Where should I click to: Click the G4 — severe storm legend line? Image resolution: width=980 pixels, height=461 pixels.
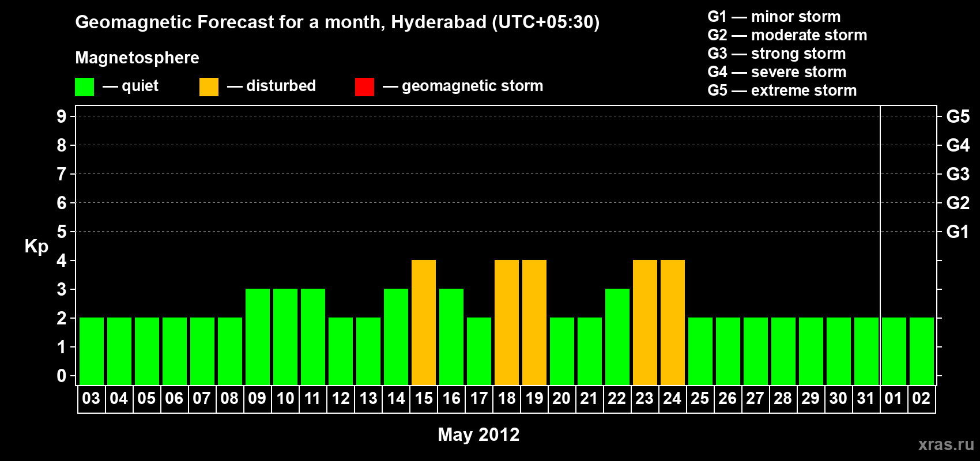(777, 72)
